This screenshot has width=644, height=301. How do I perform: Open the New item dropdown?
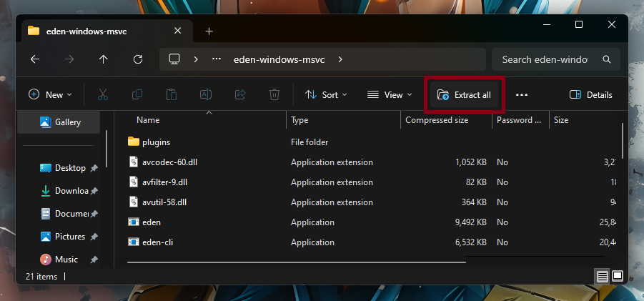(x=50, y=95)
